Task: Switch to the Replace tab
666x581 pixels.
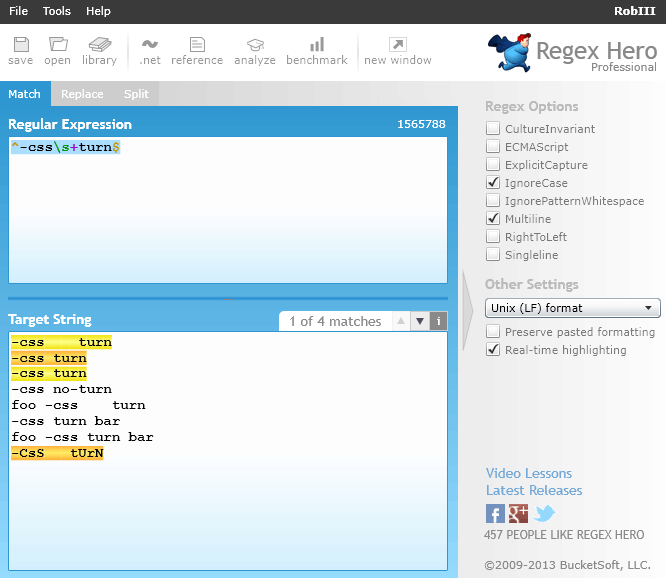Action: pos(82,94)
